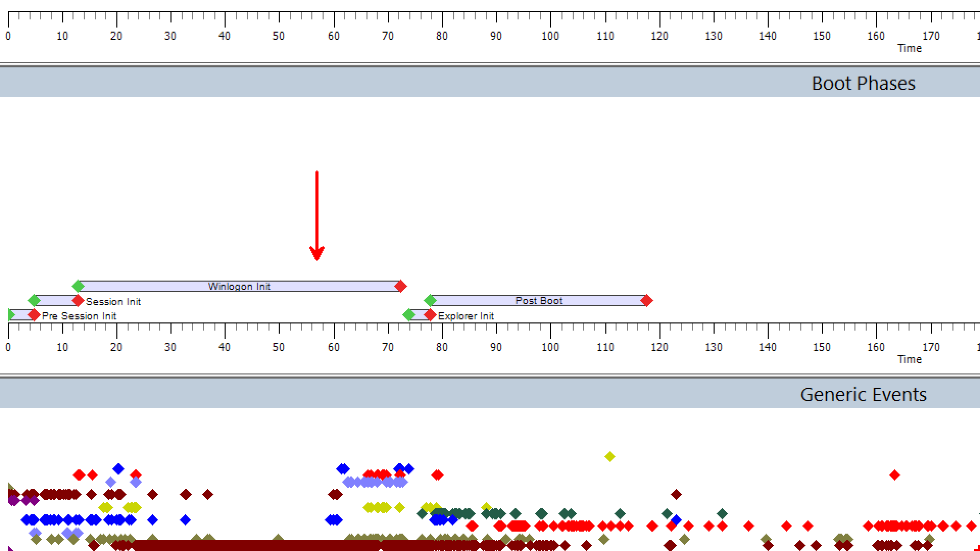
Task: Select the Post Boot red end diamond
Action: coord(647,300)
